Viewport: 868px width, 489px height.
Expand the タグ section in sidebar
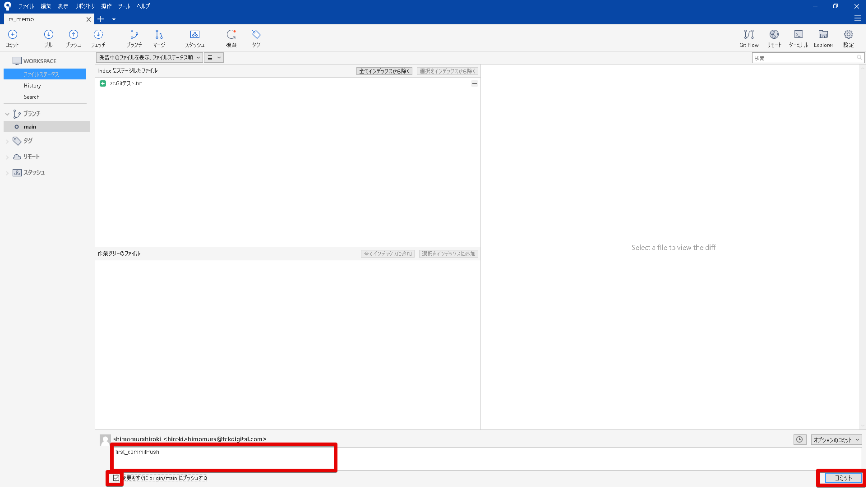click(x=7, y=141)
